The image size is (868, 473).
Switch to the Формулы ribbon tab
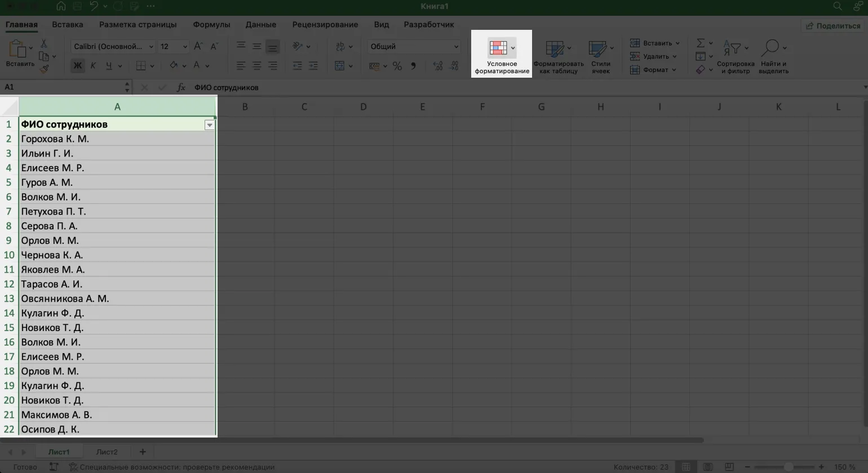(211, 25)
